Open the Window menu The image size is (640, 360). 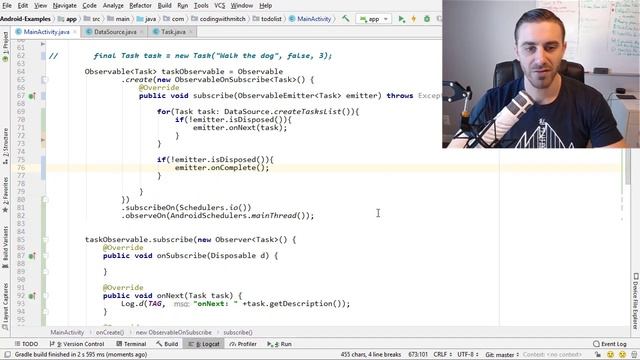(x=242, y=5)
